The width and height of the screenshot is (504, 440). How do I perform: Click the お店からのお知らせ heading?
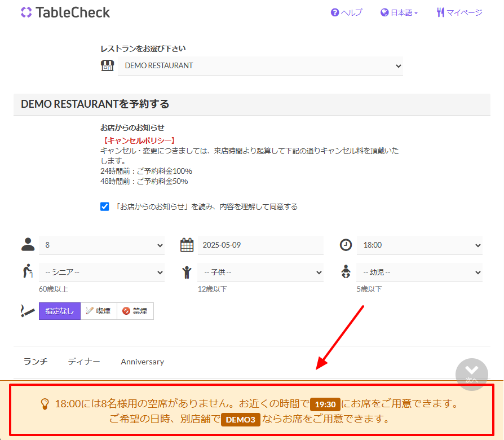132,127
